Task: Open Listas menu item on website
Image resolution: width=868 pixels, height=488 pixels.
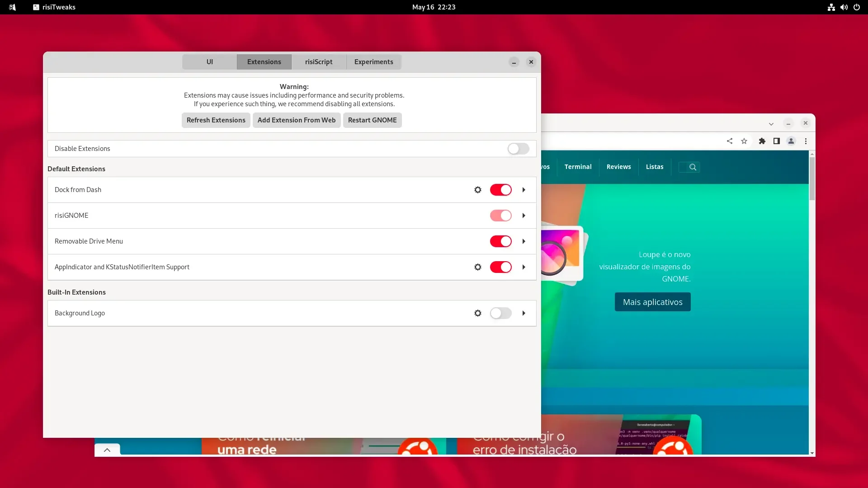Action: [655, 167]
